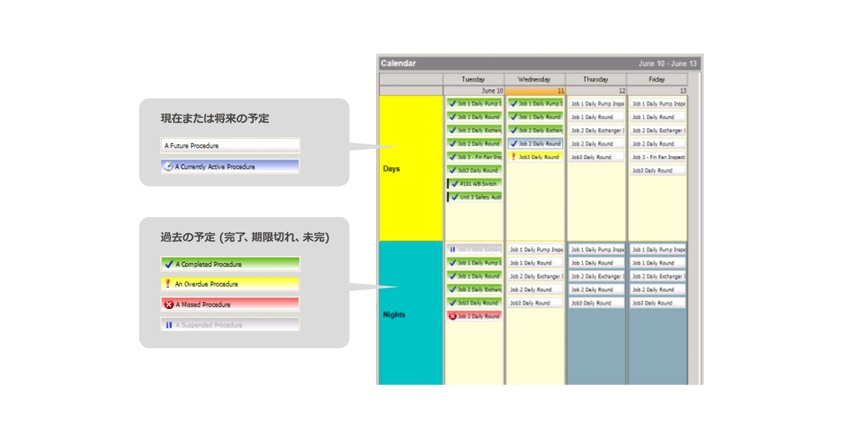Viewport: 868px width, 434px height.
Task: Click the teal Nights shift row header
Action: [x=410, y=315]
